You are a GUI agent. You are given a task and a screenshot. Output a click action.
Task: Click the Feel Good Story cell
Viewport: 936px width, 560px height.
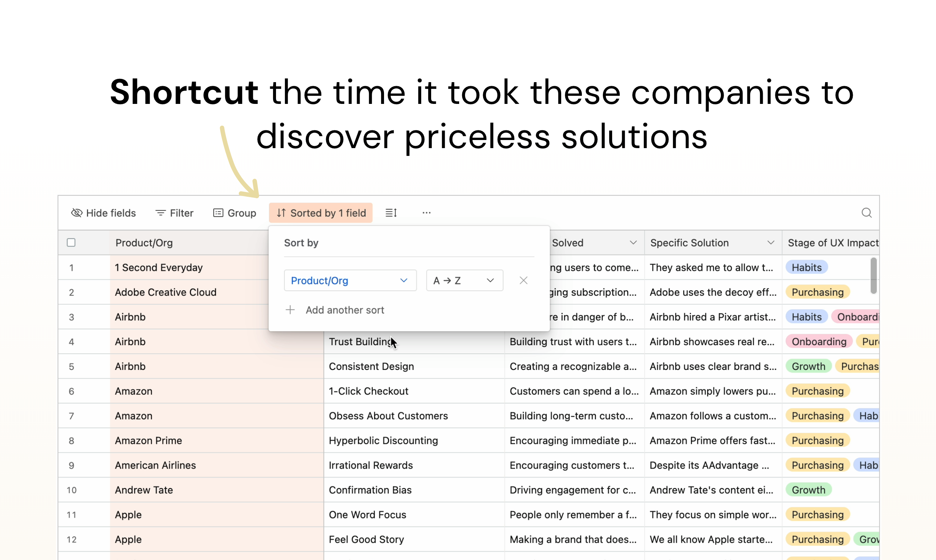pos(414,539)
